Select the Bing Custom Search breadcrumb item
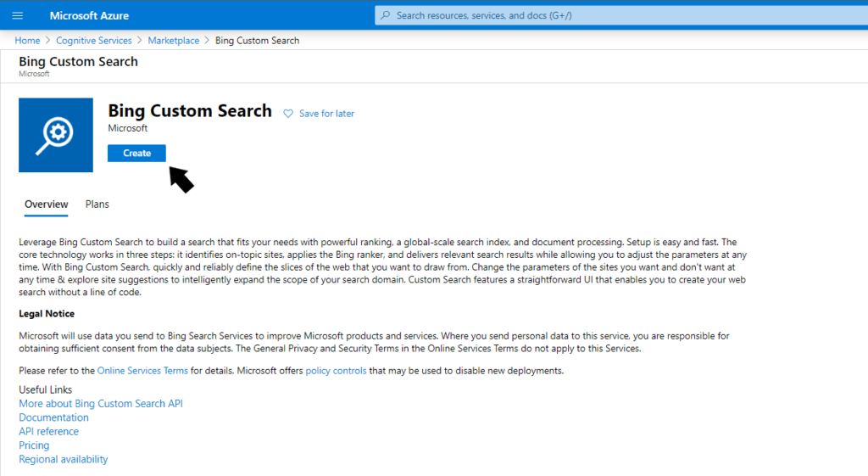868x476 pixels. click(257, 41)
